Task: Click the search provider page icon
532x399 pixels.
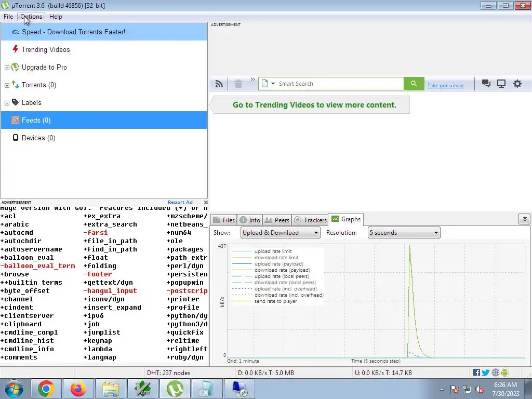Action: 265,84
